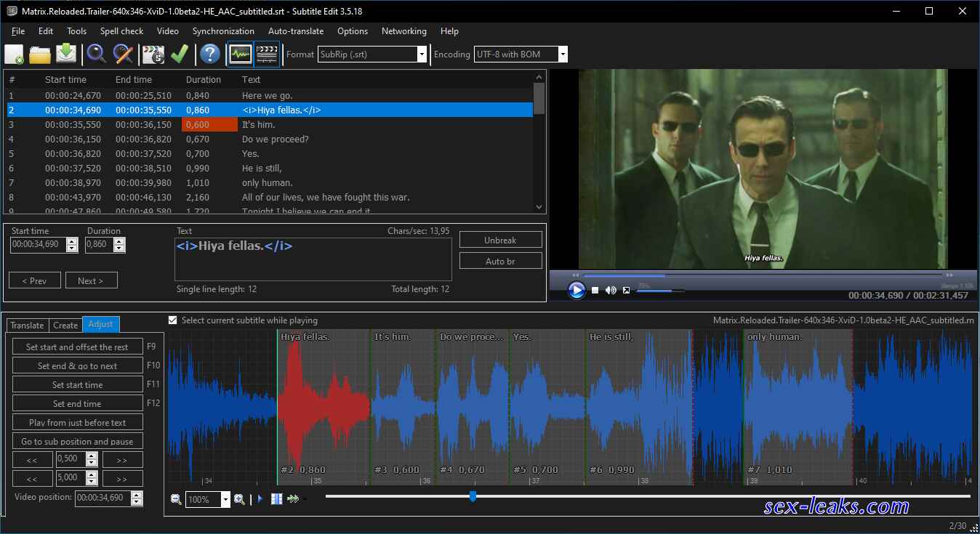Open Replace with magnifier-and-pencil icon
The width and height of the screenshot is (980, 534).
124,54
